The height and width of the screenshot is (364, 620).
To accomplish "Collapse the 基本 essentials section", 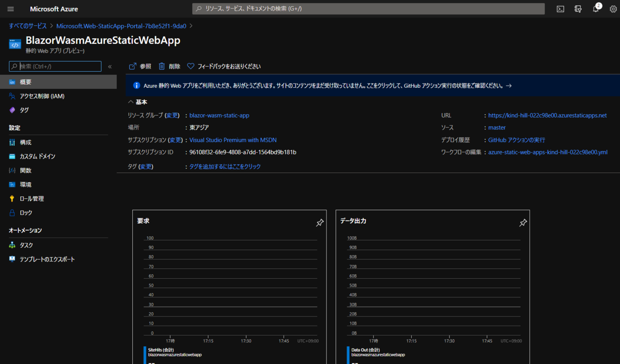I will pos(137,102).
